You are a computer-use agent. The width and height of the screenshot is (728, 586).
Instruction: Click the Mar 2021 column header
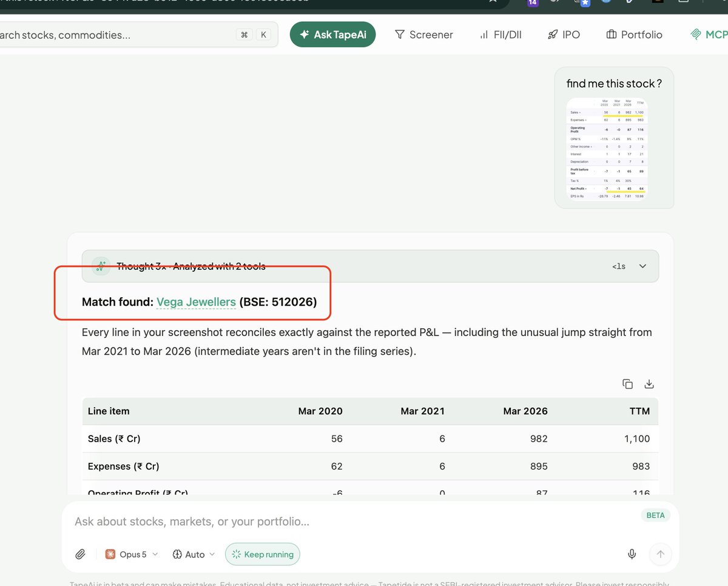click(x=423, y=411)
